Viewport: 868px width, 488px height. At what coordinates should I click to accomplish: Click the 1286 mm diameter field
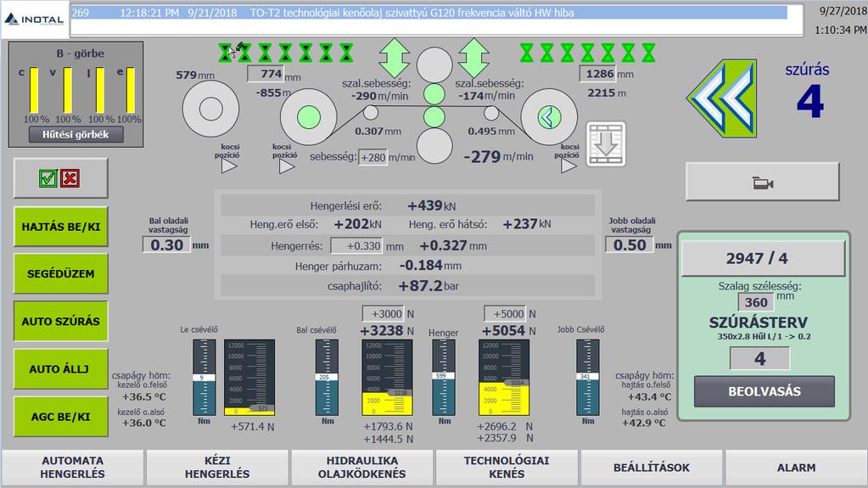[x=597, y=74]
